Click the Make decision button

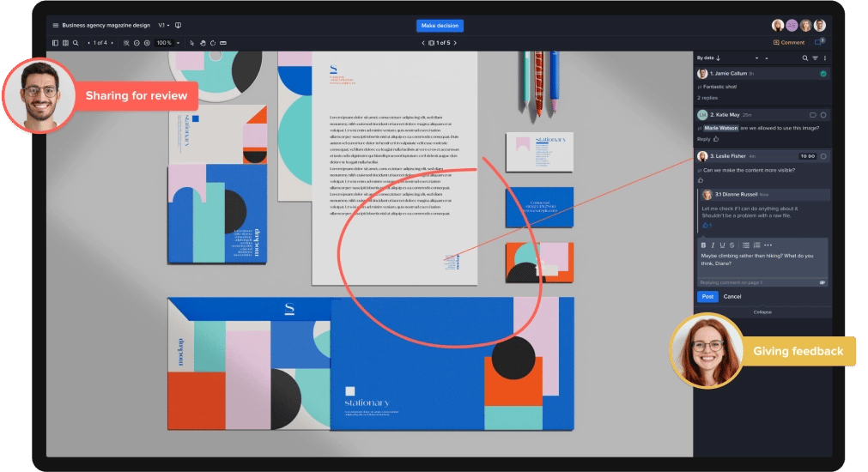point(439,26)
